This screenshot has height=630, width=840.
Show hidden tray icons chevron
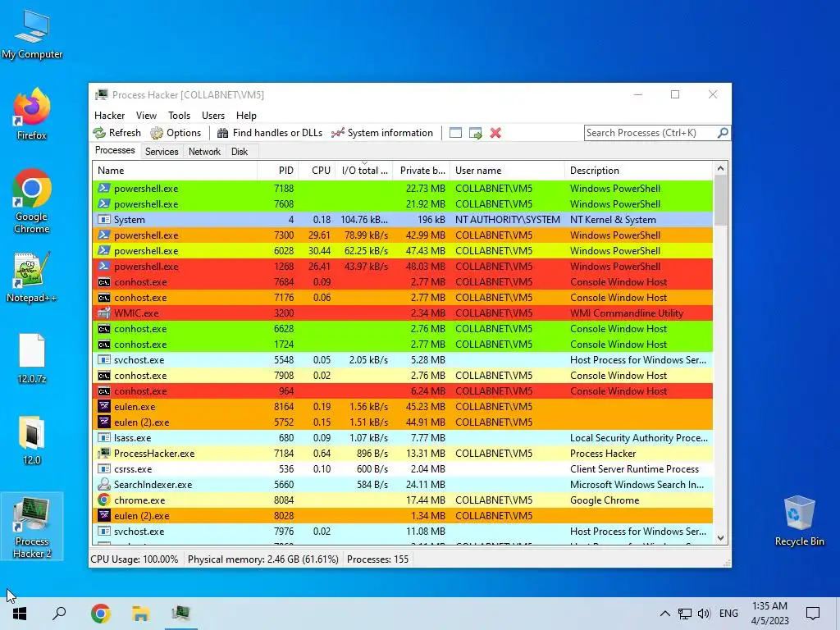pyautogui.click(x=664, y=614)
